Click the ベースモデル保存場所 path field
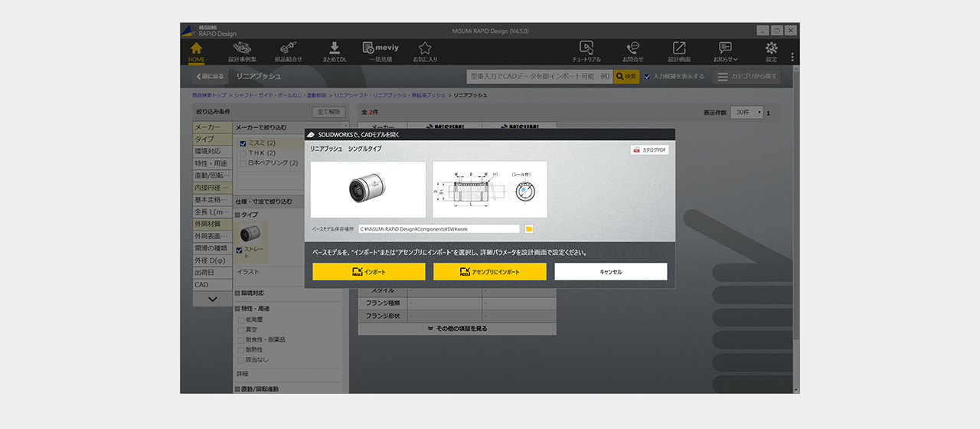 point(439,229)
